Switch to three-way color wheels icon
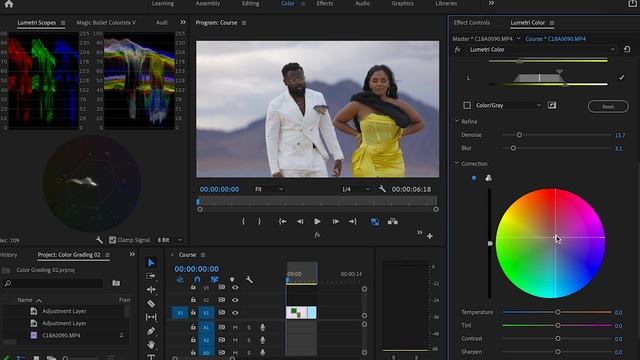Viewport: 640px width, 360px height. tap(489, 178)
